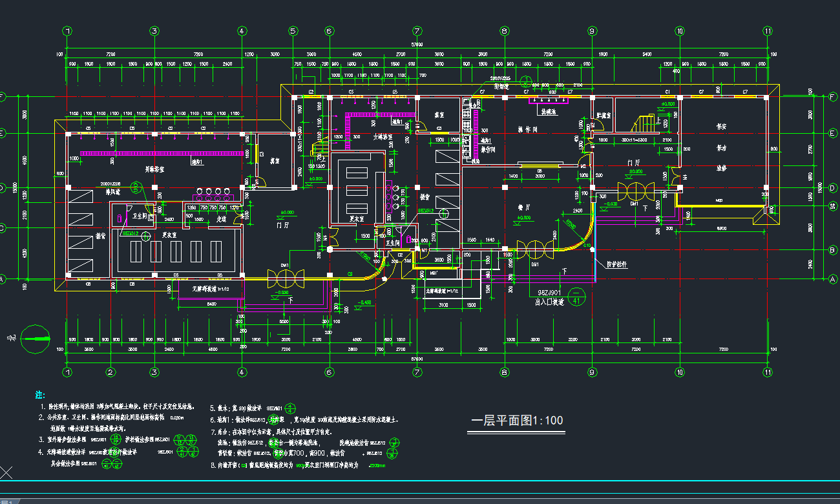This screenshot has width=840, height=504.
Task: Click axis bubble B on right side
Action: point(833,249)
